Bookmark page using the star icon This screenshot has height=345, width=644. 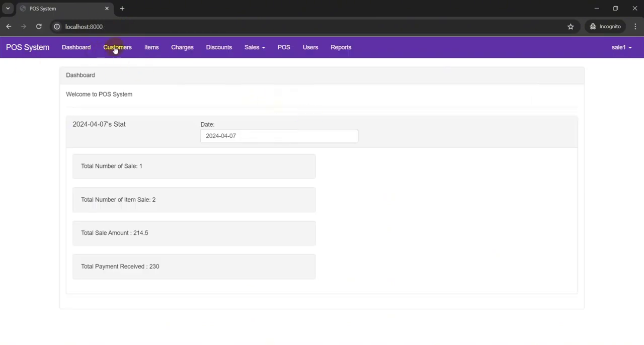[x=571, y=27]
